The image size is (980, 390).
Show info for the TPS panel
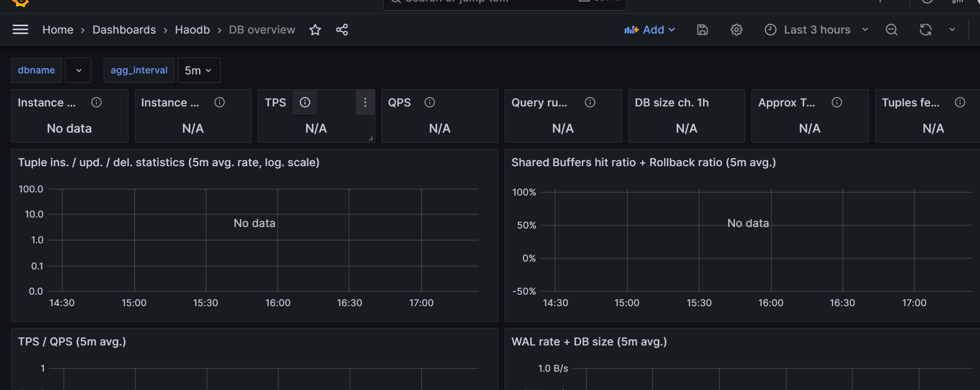(305, 102)
